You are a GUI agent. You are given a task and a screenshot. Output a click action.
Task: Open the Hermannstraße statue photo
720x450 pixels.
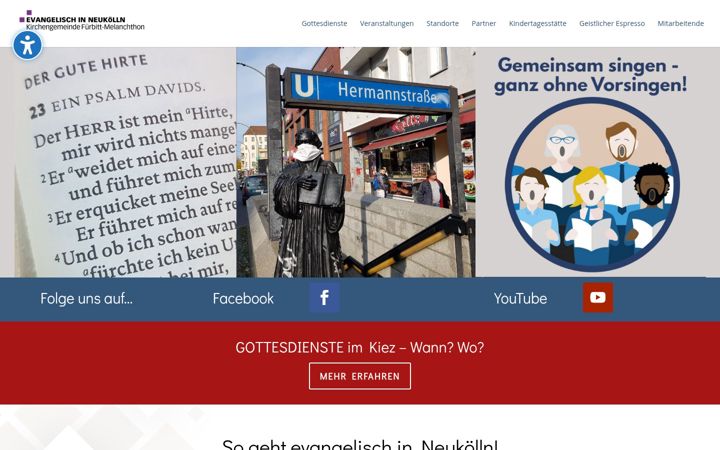[356, 162]
